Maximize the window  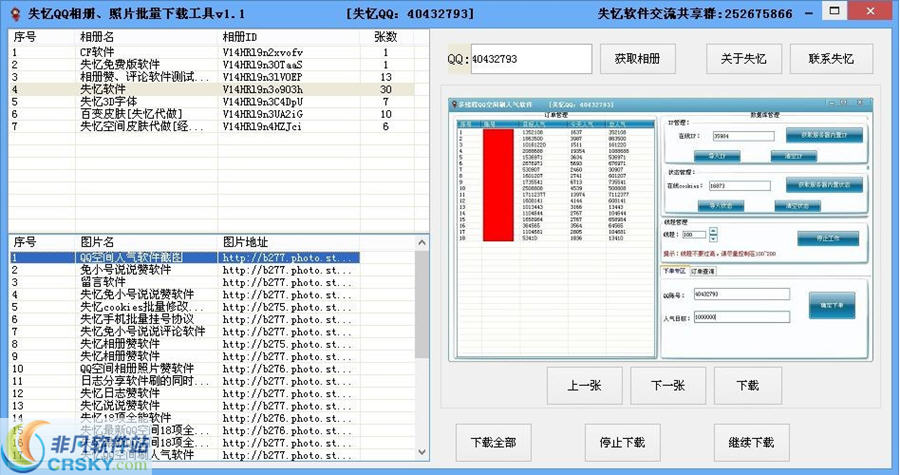(835, 11)
